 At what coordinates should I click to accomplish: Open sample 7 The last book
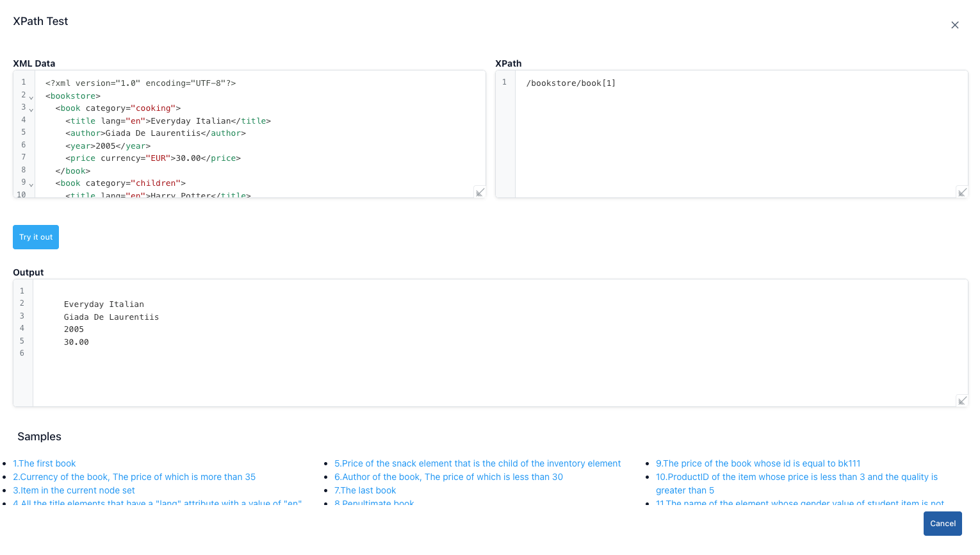[365, 490]
